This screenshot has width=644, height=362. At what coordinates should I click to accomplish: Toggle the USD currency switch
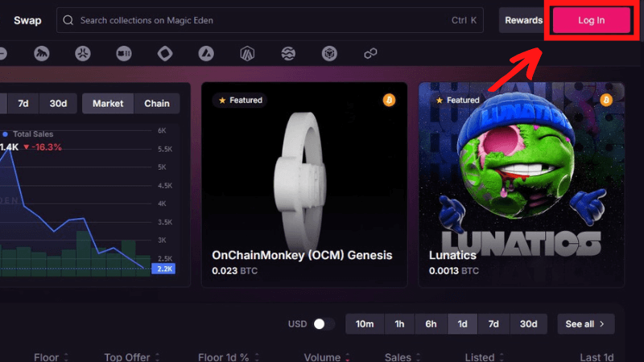point(324,324)
